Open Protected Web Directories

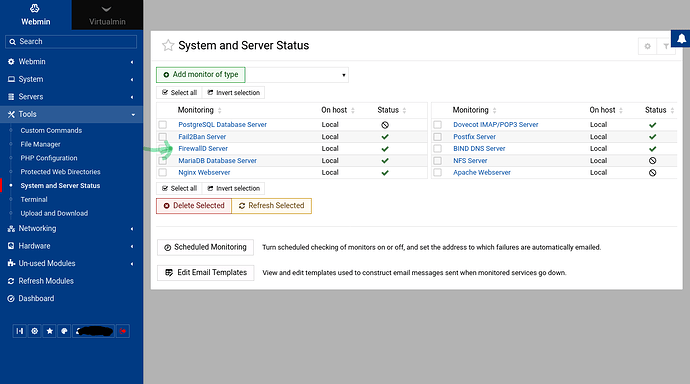[60, 172]
